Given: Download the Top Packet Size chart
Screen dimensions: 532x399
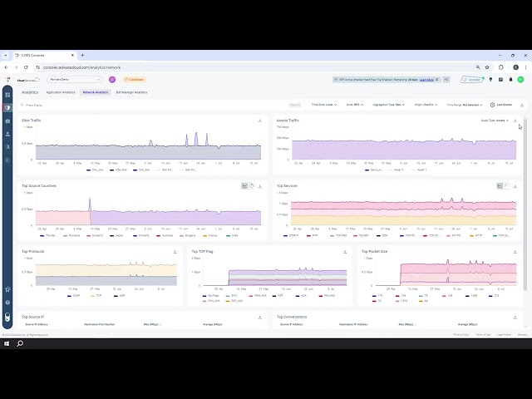Looking at the screenshot, I should pos(515,252).
